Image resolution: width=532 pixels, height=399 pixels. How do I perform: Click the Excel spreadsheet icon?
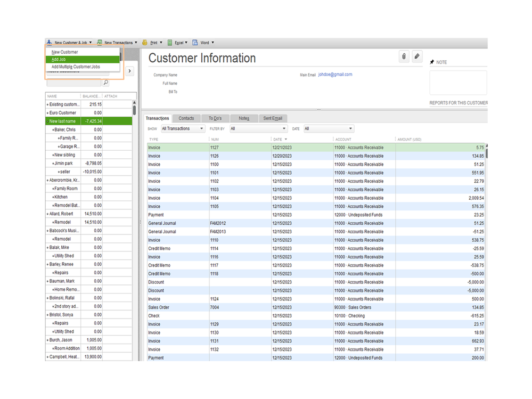(170, 43)
